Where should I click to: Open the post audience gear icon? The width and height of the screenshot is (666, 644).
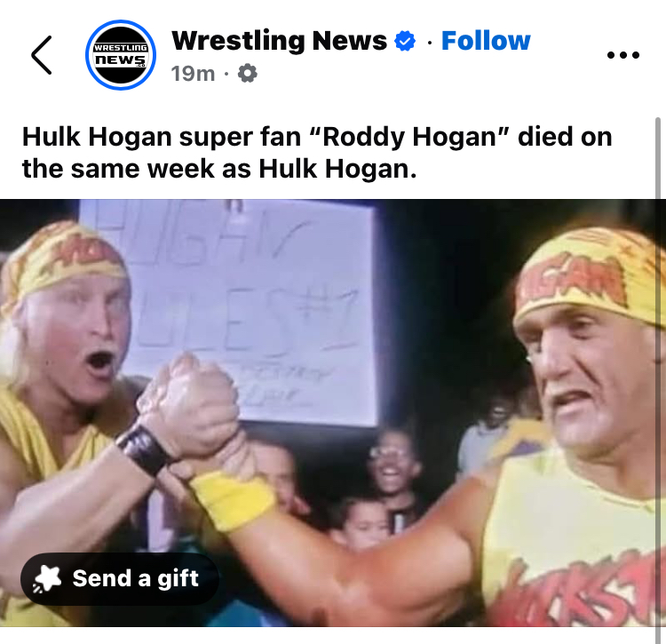click(x=247, y=74)
